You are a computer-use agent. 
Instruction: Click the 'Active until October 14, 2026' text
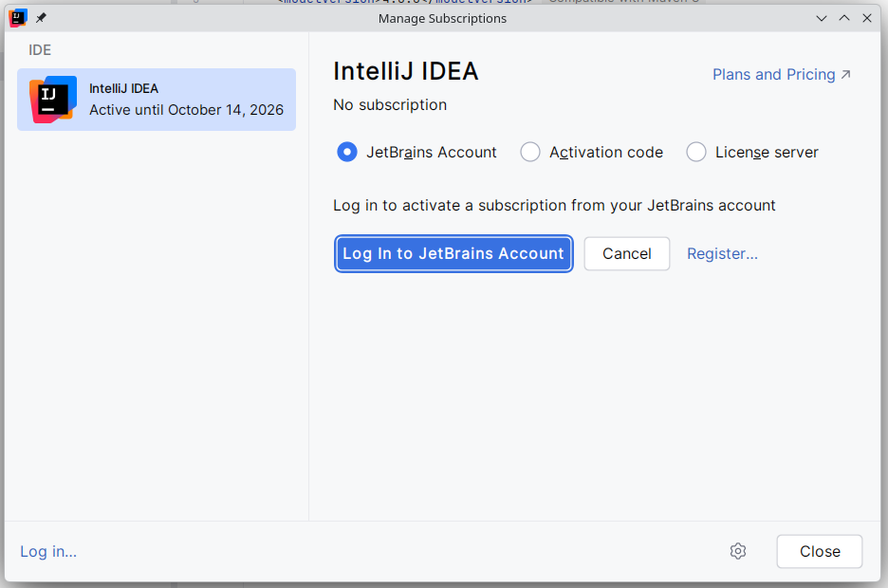186,110
